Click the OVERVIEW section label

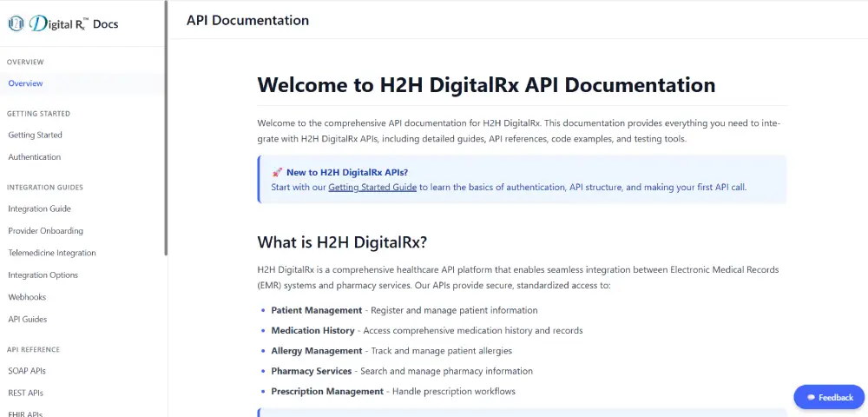tap(25, 62)
